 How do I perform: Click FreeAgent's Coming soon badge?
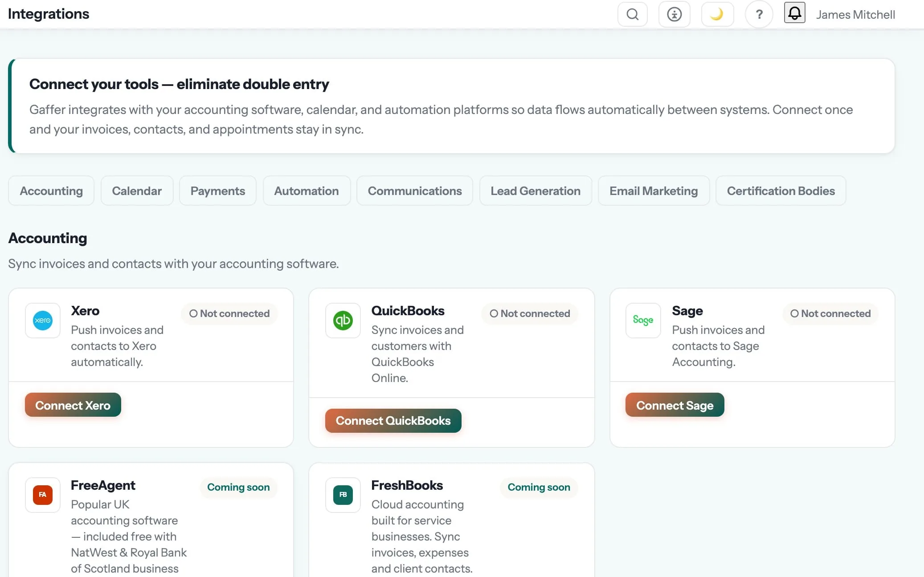(238, 487)
